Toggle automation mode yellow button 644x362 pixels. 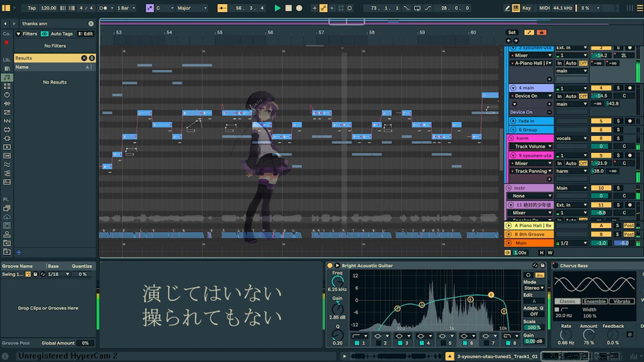click(x=529, y=32)
